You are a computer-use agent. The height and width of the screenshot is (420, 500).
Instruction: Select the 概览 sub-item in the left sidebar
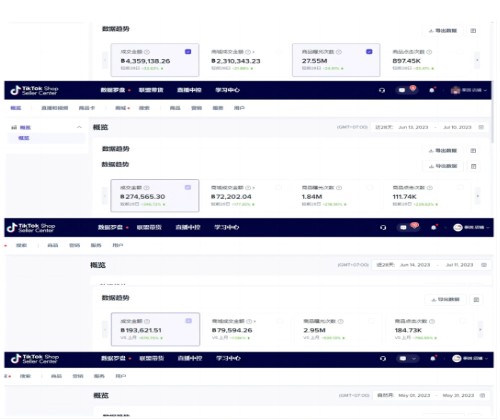24,138
